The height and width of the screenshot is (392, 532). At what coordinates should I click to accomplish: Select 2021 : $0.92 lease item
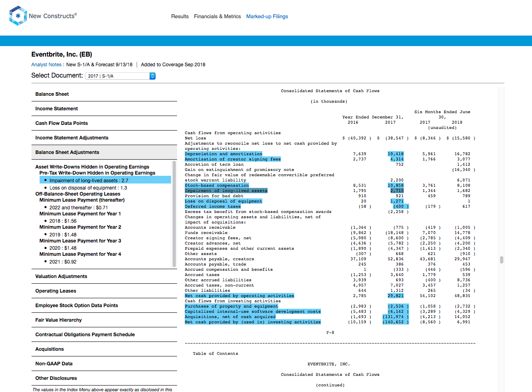[63, 262]
